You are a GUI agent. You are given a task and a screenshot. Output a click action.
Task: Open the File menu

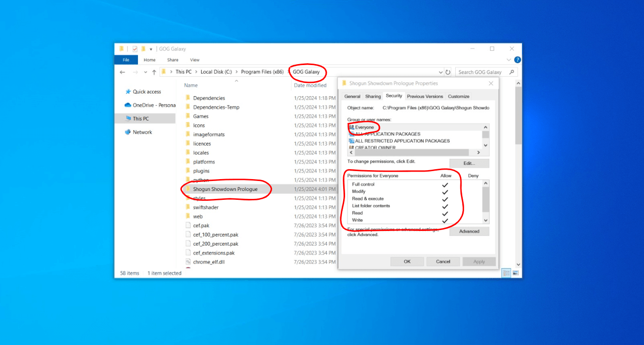point(126,60)
